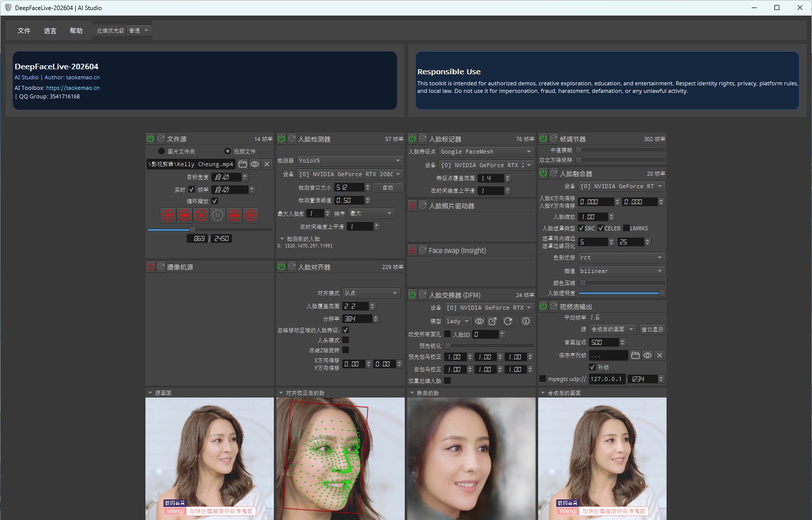Step back one frame in video
The image size is (812, 520).
pyautogui.click(x=185, y=215)
